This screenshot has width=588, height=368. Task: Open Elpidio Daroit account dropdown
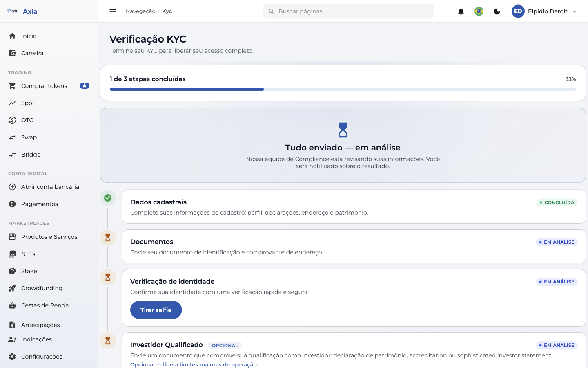click(545, 11)
